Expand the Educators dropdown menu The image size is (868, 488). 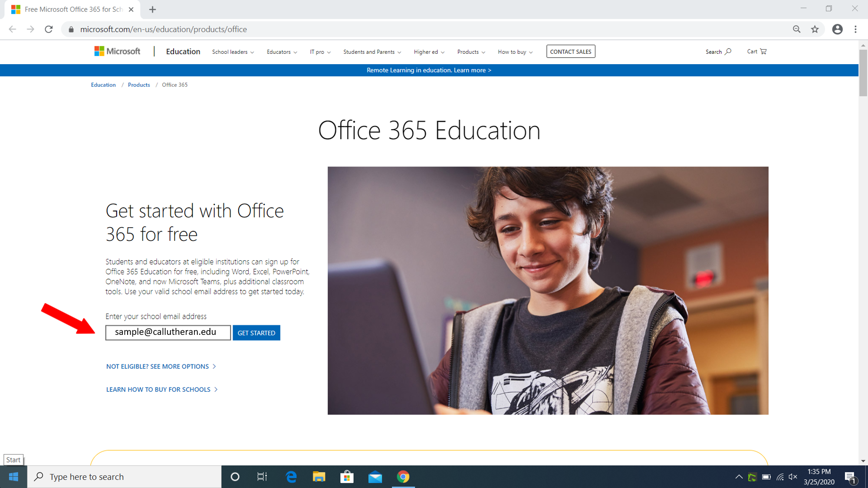(282, 52)
